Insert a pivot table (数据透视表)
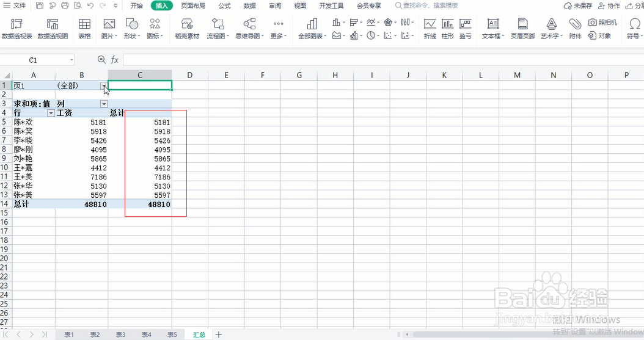Screen dimensions: 644x340 tap(17, 28)
